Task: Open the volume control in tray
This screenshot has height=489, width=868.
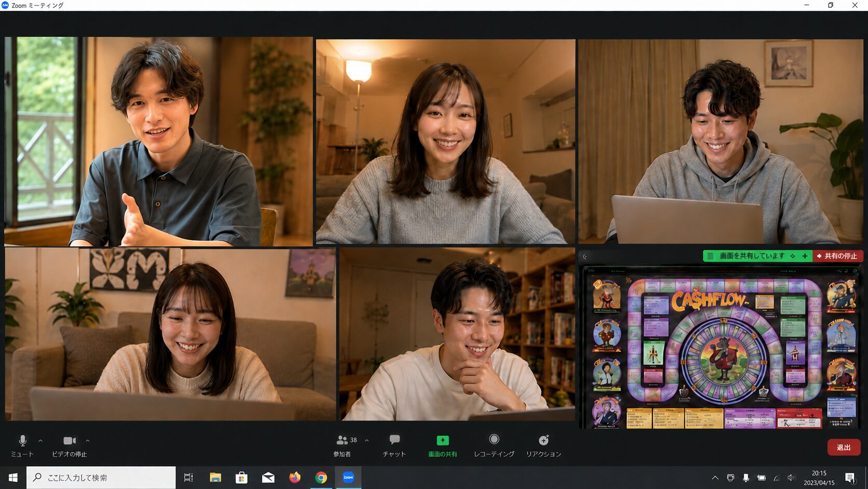Action: [x=791, y=478]
